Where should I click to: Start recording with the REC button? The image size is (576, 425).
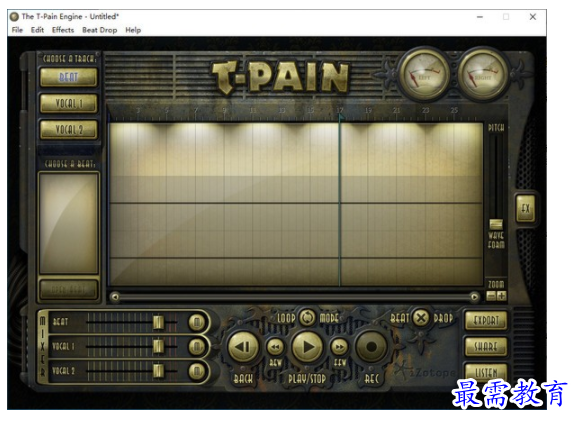pos(371,347)
